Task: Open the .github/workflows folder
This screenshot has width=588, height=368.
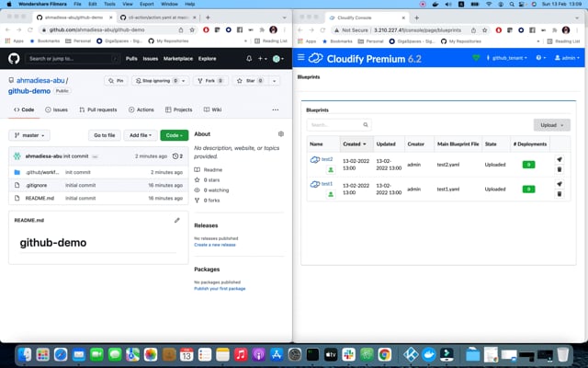Action: click(x=42, y=172)
